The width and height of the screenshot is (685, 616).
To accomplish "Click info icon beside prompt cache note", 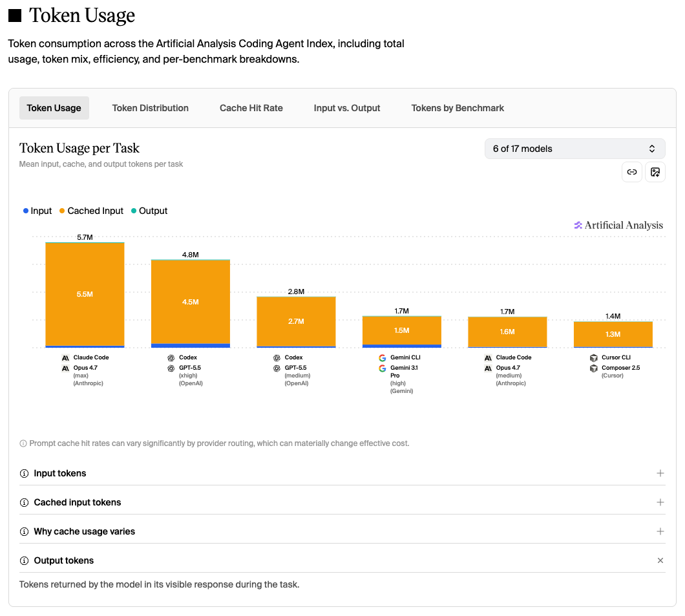I will [23, 443].
